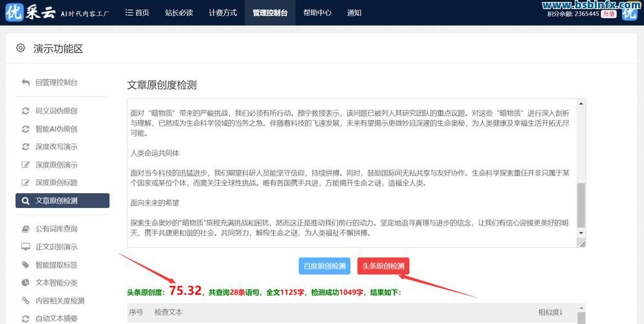Image resolution: width=644 pixels, height=324 pixels.
Task: Click the gear icon beside 演示功能区
Action: [x=21, y=48]
